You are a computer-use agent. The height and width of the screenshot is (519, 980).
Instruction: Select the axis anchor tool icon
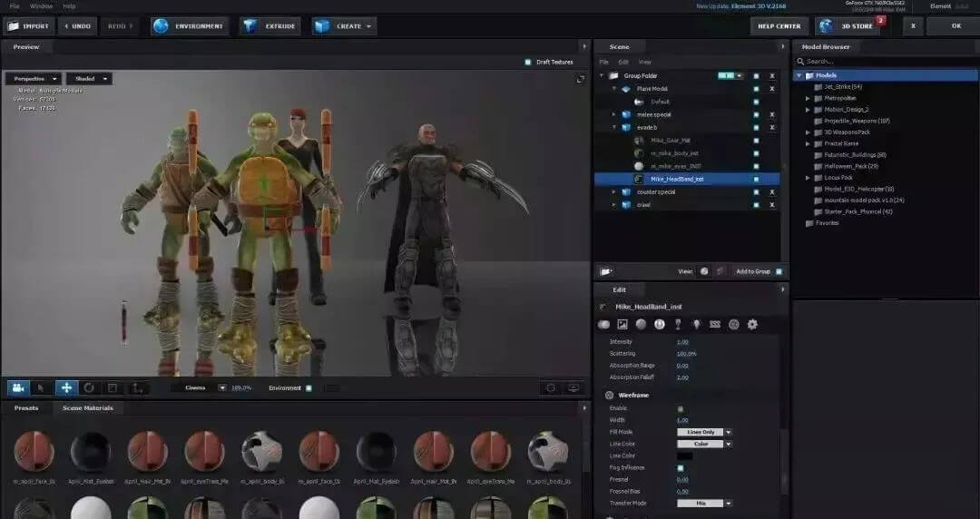coord(137,388)
